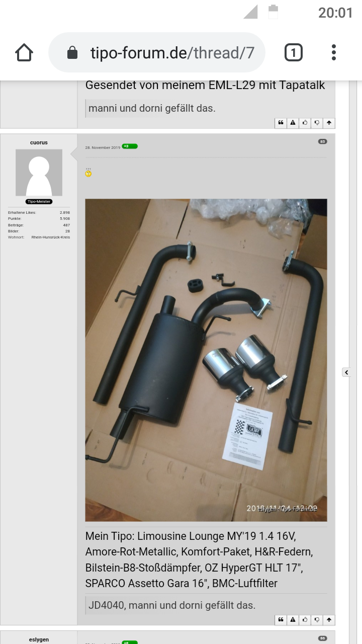The image size is (362, 644).
Task: Click the green +3 reputation badge
Action: coord(129,146)
